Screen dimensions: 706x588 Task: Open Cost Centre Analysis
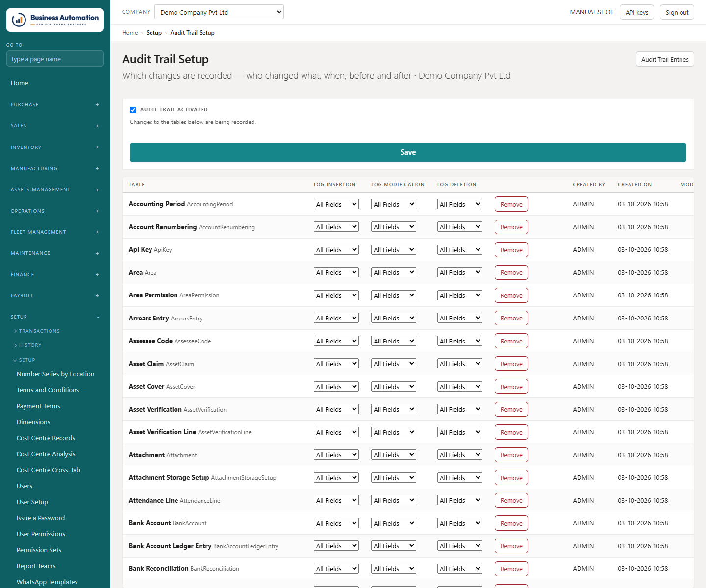click(46, 454)
